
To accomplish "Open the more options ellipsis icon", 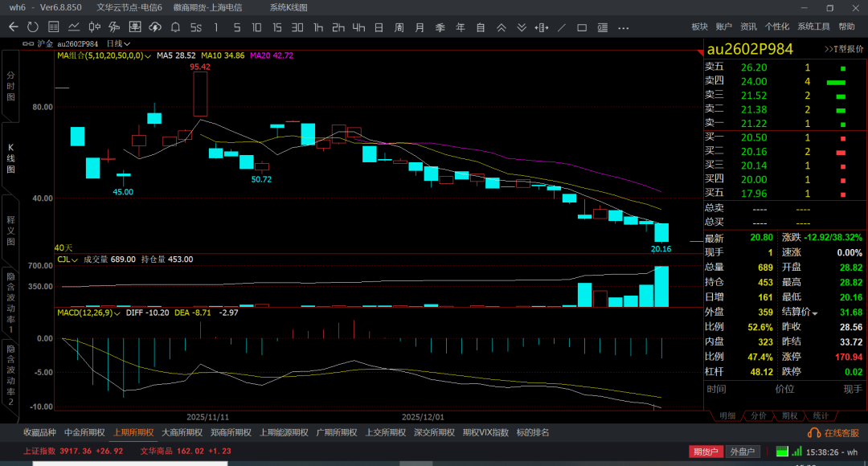I will pos(623,27).
